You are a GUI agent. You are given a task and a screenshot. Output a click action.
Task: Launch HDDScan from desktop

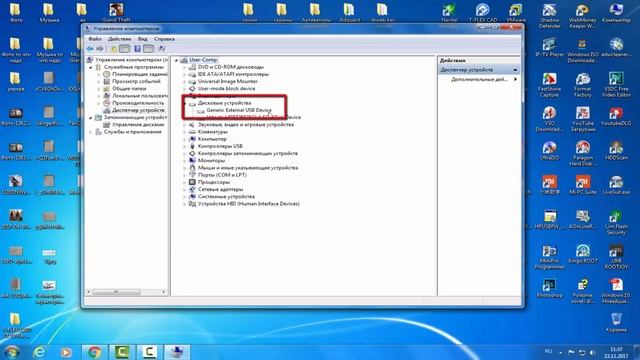click(616, 151)
